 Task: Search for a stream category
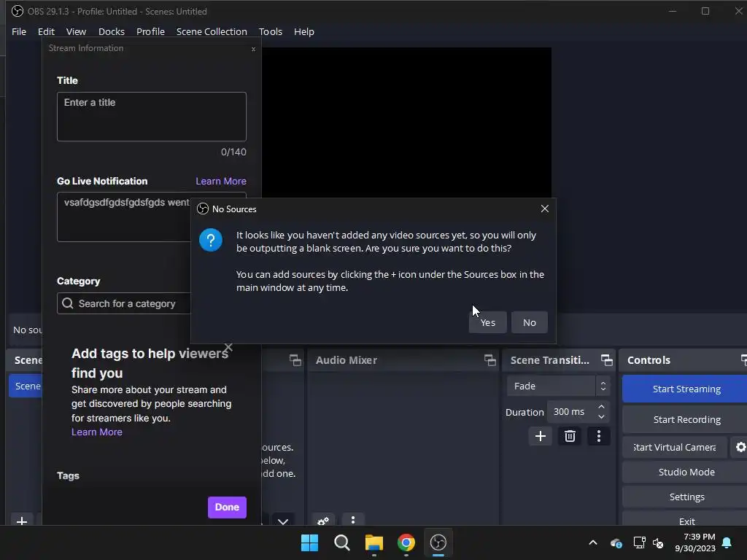[x=124, y=303]
